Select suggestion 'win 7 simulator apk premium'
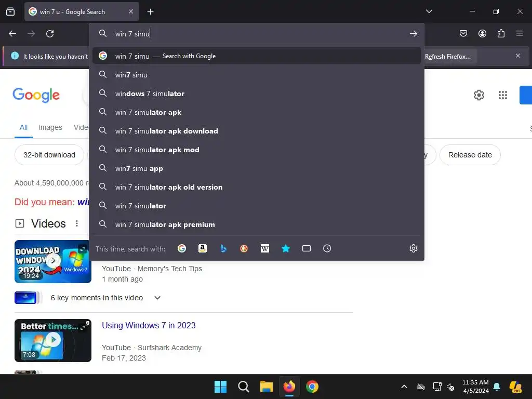The width and height of the screenshot is (532, 399). point(257,224)
